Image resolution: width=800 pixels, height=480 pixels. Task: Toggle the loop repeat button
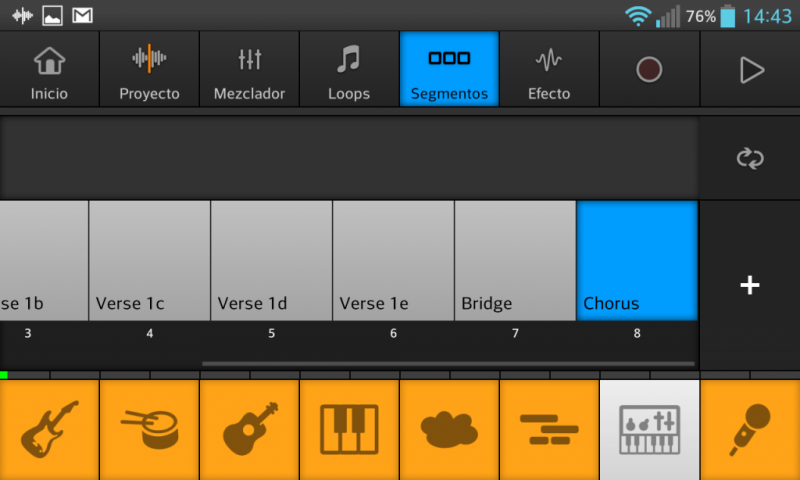pyautogui.click(x=749, y=158)
